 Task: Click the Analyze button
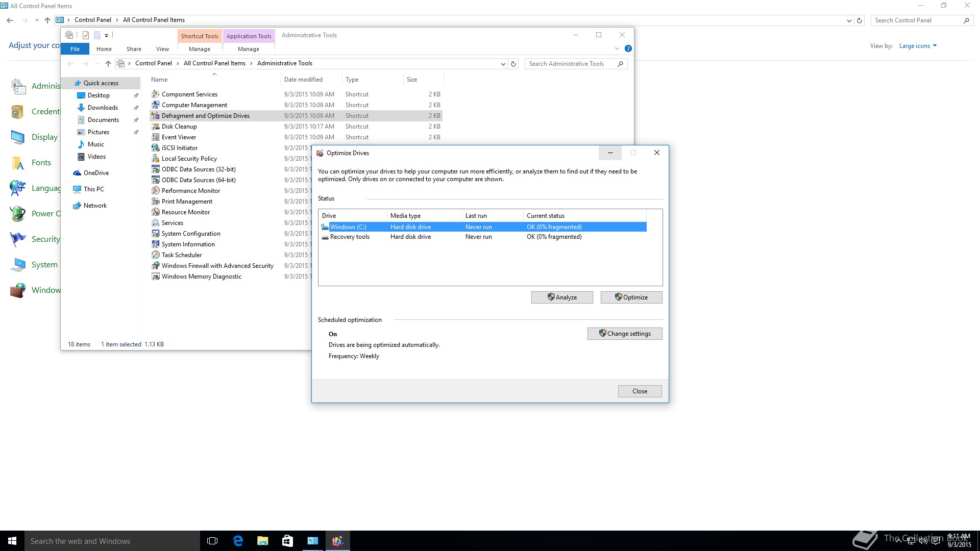562,297
